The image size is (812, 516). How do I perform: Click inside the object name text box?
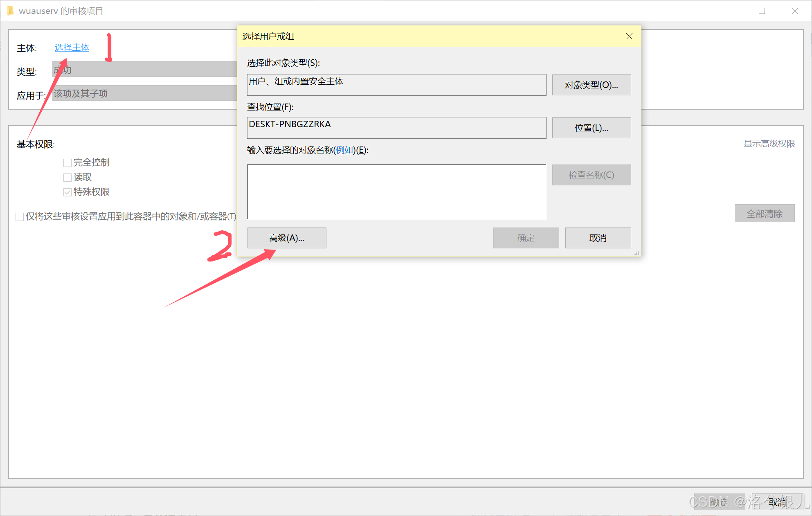click(x=396, y=192)
